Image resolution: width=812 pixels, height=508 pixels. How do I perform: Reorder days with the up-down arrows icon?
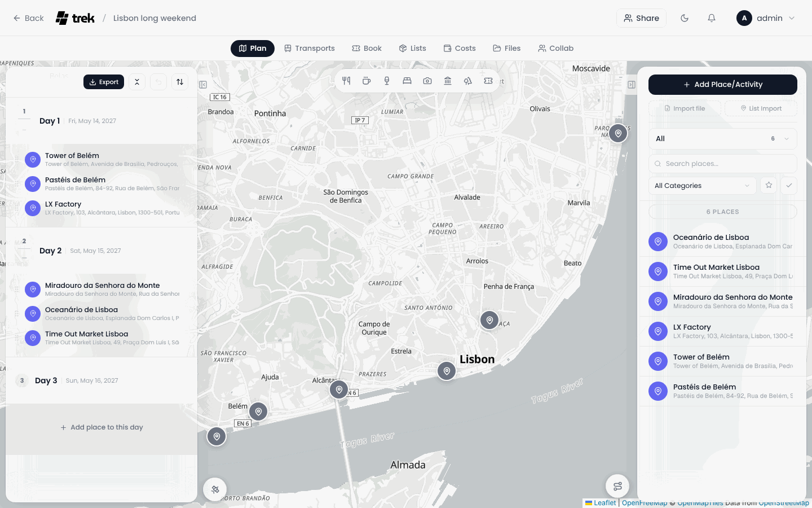pos(180,82)
